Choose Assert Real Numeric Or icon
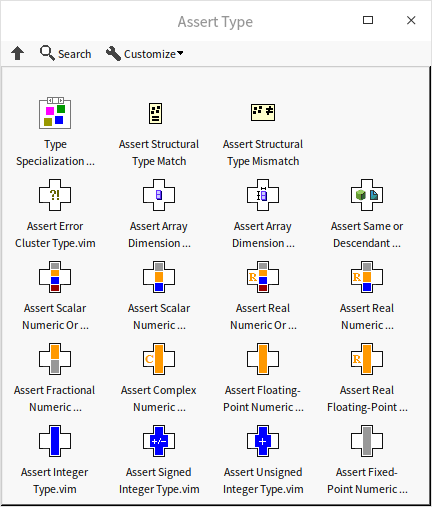Viewport: 432px width, 507px height. pyautogui.click(x=263, y=277)
